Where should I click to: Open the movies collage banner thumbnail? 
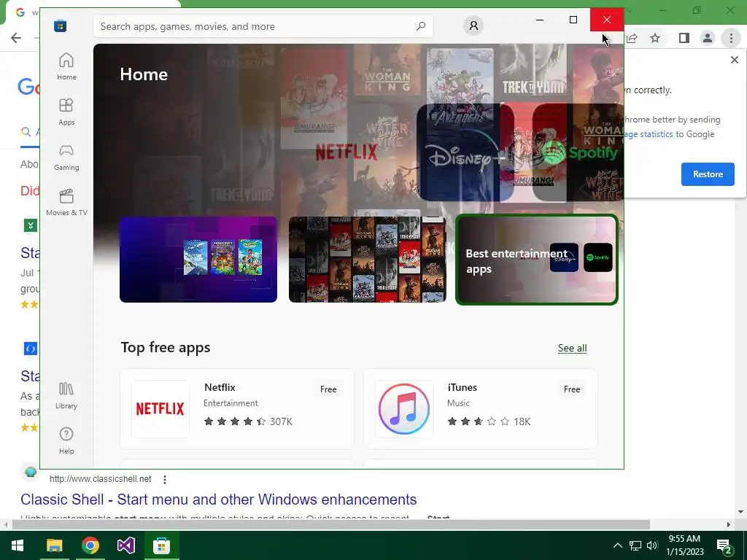point(368,260)
